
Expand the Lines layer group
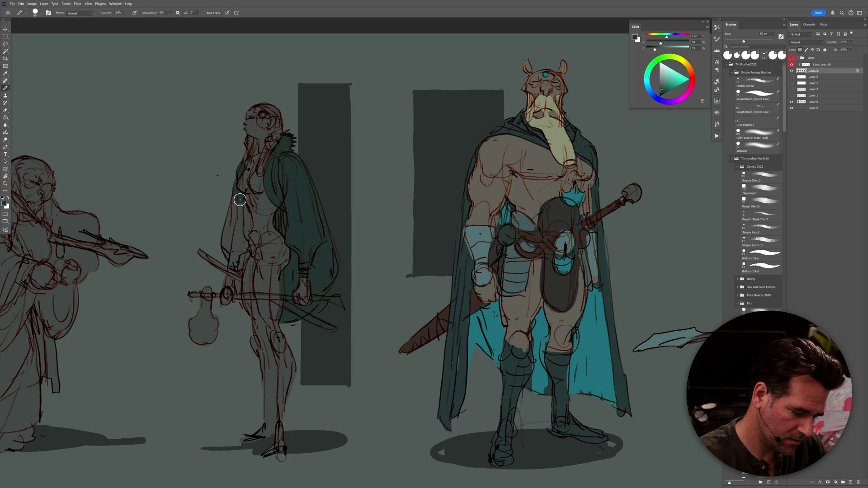(x=798, y=58)
